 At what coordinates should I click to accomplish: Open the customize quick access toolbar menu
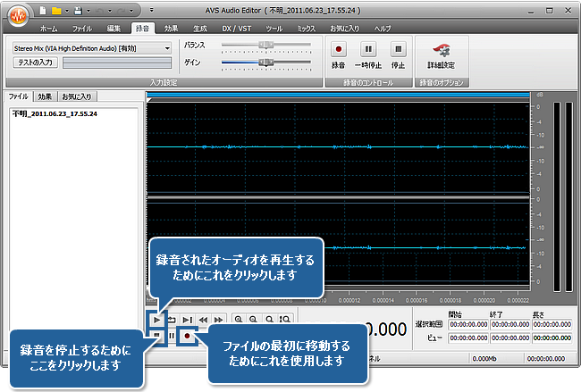[x=151, y=10]
